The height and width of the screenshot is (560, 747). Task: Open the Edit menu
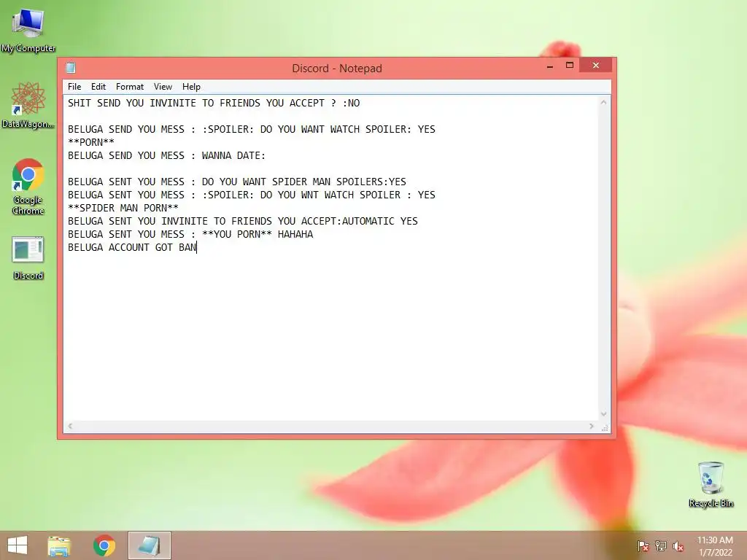coord(98,87)
